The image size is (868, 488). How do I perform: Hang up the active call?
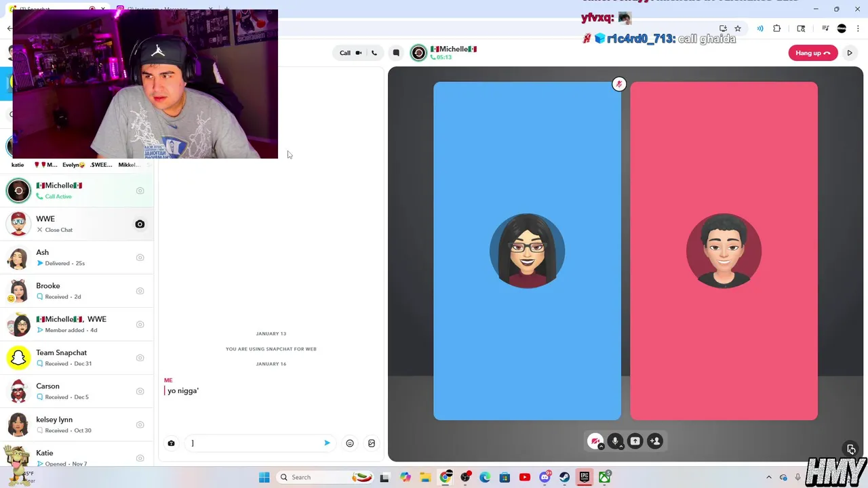pyautogui.click(x=812, y=53)
